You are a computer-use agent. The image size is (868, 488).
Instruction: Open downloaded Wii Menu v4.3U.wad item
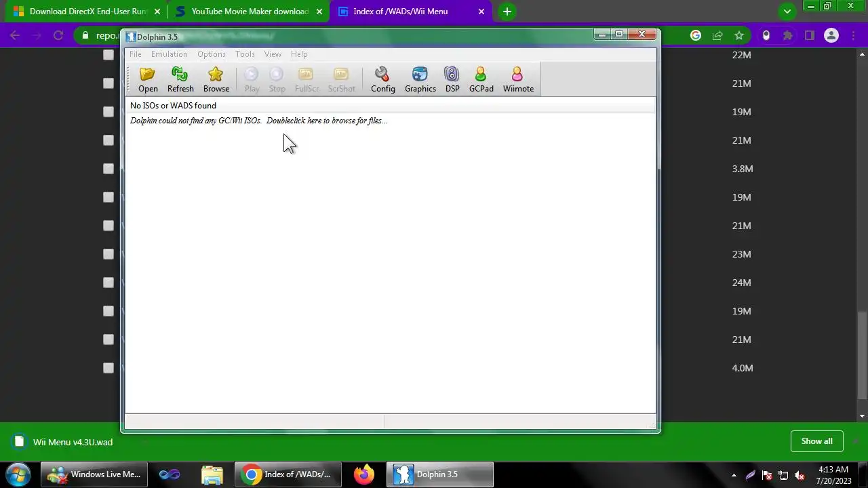(73, 442)
